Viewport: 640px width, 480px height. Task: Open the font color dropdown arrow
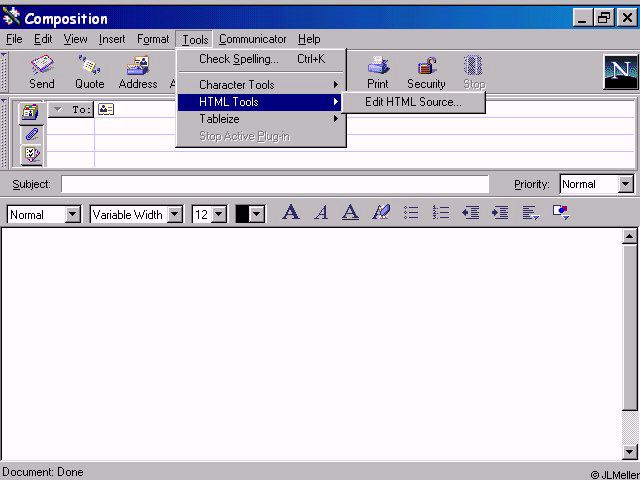[257, 214]
